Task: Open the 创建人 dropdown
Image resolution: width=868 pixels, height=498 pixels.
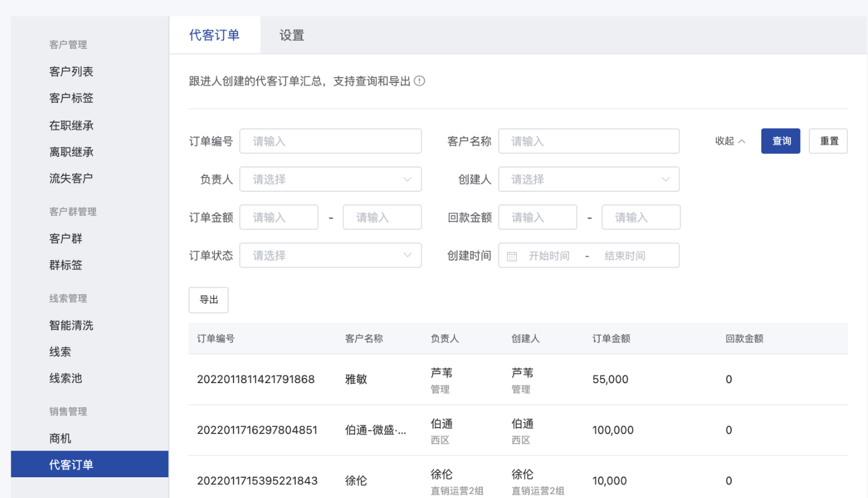Action: pyautogui.click(x=589, y=179)
